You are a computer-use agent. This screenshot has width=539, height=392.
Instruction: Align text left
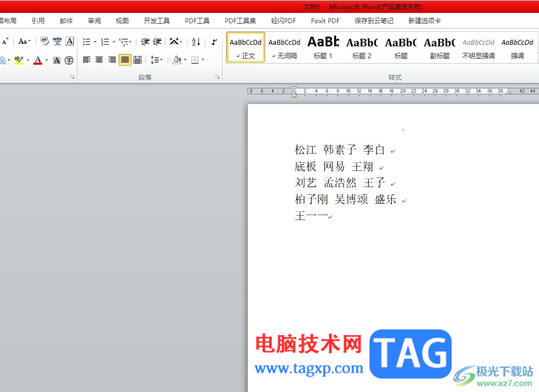(87, 60)
